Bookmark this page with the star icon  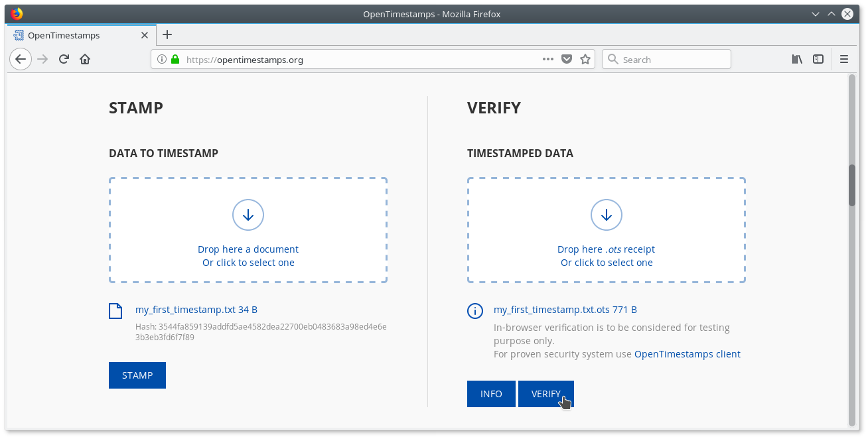tap(585, 59)
